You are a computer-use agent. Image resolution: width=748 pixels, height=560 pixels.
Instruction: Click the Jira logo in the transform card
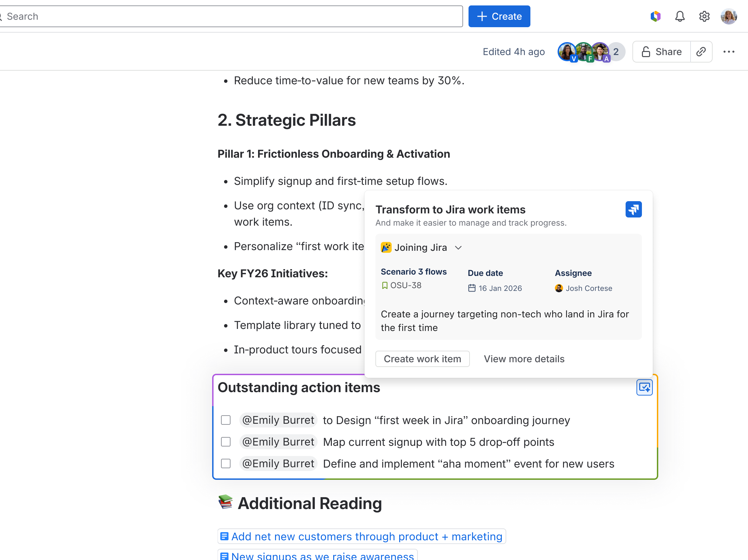coord(634,209)
